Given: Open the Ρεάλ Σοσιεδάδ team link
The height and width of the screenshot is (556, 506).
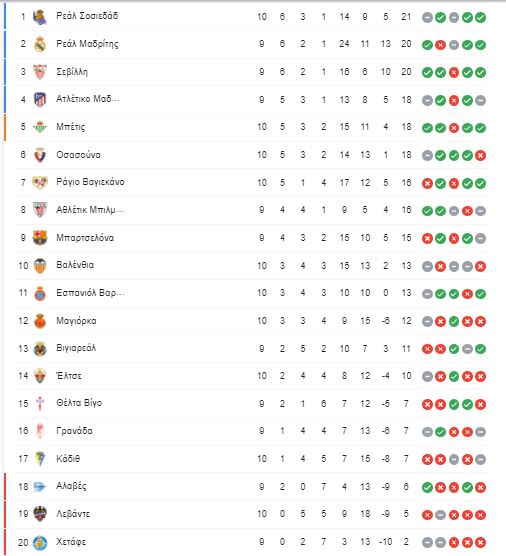Looking at the screenshot, I should [87, 16].
